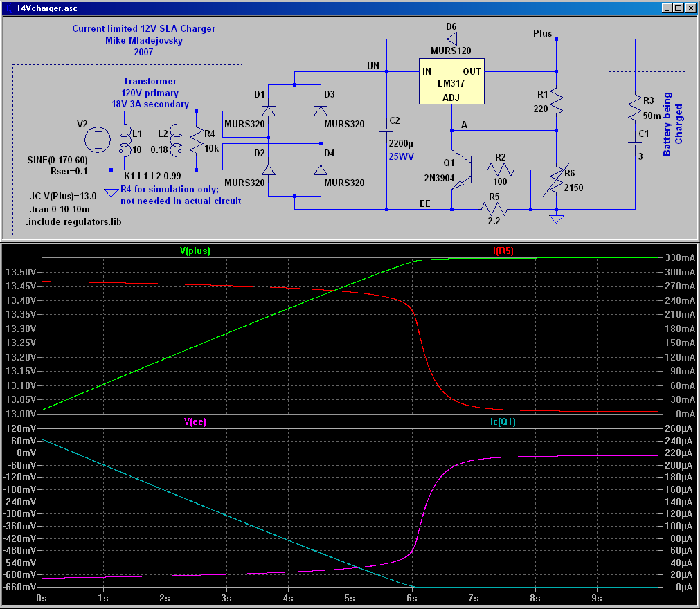Select bridge diode D2
700x609 pixels.
269,170
